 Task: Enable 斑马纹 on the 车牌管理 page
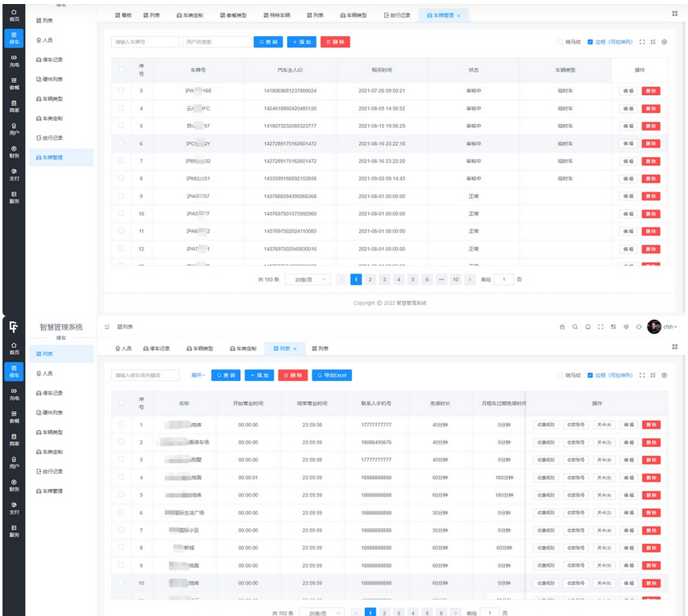coord(561,42)
